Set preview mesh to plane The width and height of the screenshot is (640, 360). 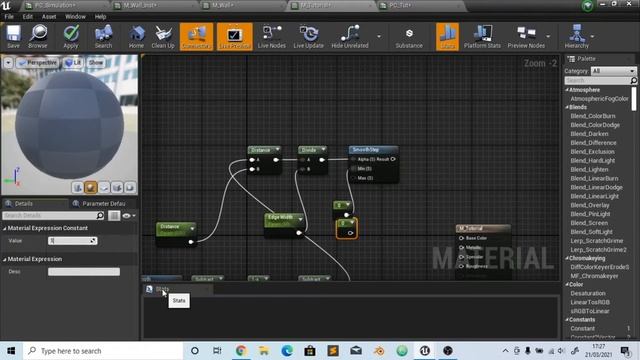coord(104,187)
